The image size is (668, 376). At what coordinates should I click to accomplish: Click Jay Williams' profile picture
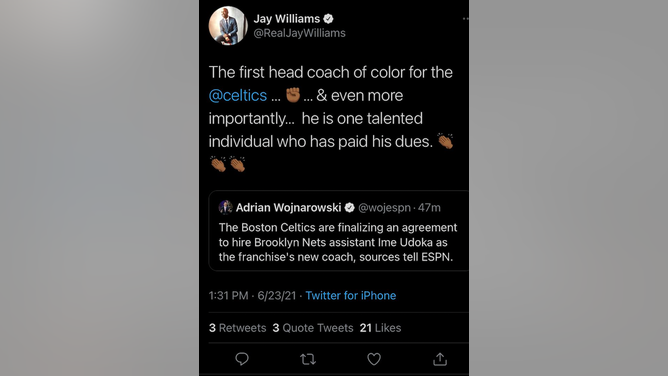(228, 25)
